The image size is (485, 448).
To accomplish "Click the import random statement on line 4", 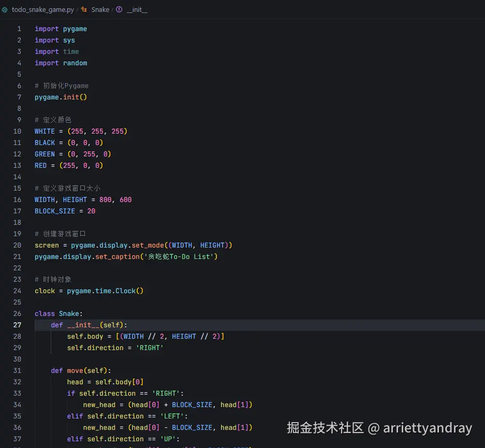I will [61, 63].
